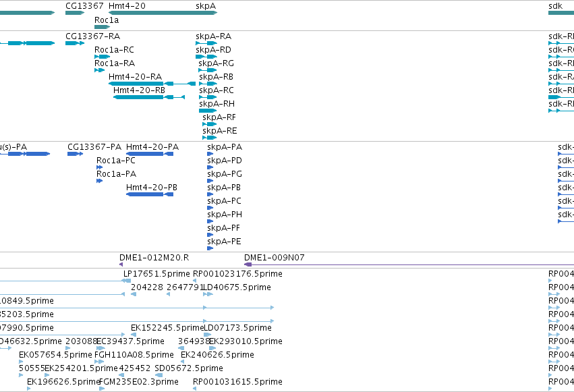574x392 pixels.
Task: Select protein skpA-PA
Action: pyautogui.click(x=225, y=147)
